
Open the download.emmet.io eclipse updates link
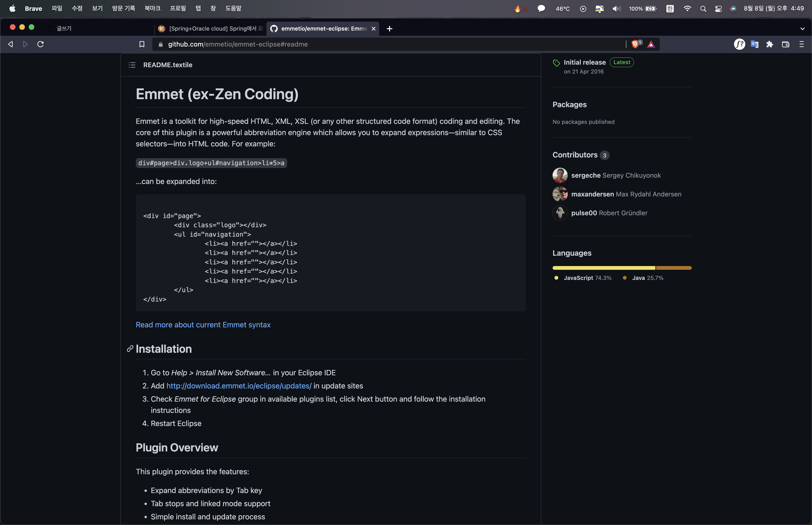click(239, 386)
